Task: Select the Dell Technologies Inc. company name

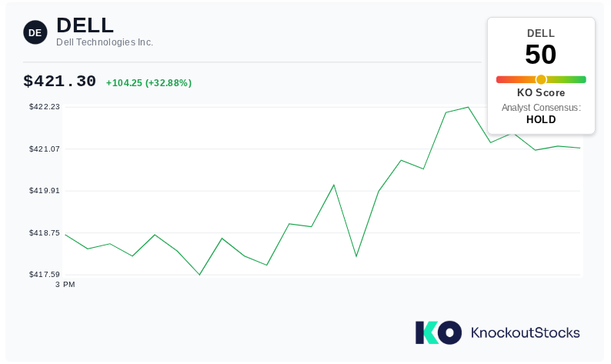Action: (105, 42)
